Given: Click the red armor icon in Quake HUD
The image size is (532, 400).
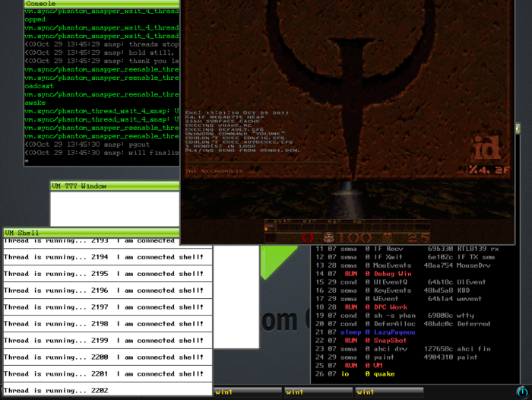Looking at the screenshot, I should (307, 237).
